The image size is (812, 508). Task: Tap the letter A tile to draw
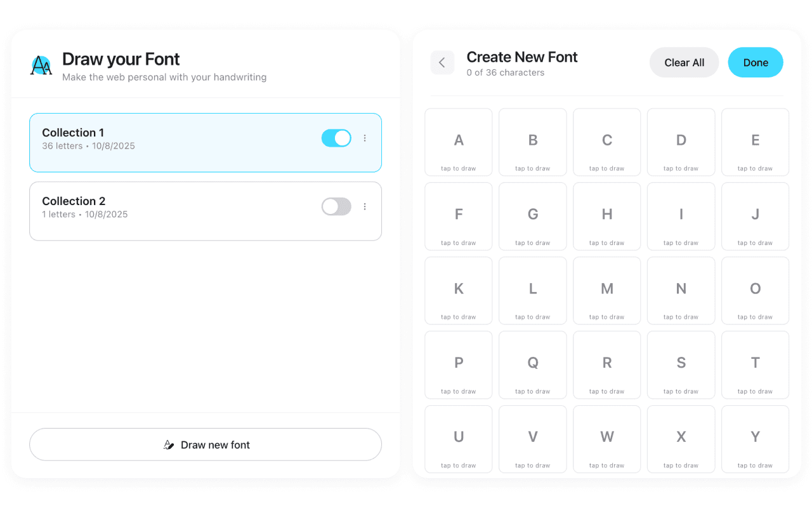pos(458,142)
